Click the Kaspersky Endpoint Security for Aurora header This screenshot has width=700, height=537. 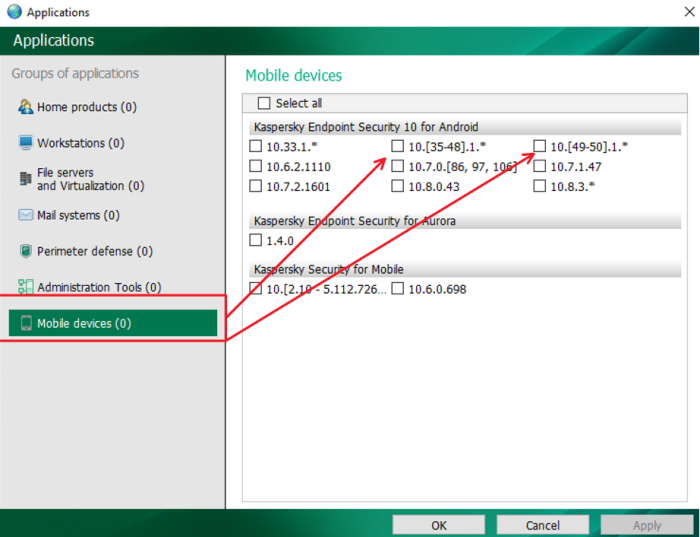(465, 221)
